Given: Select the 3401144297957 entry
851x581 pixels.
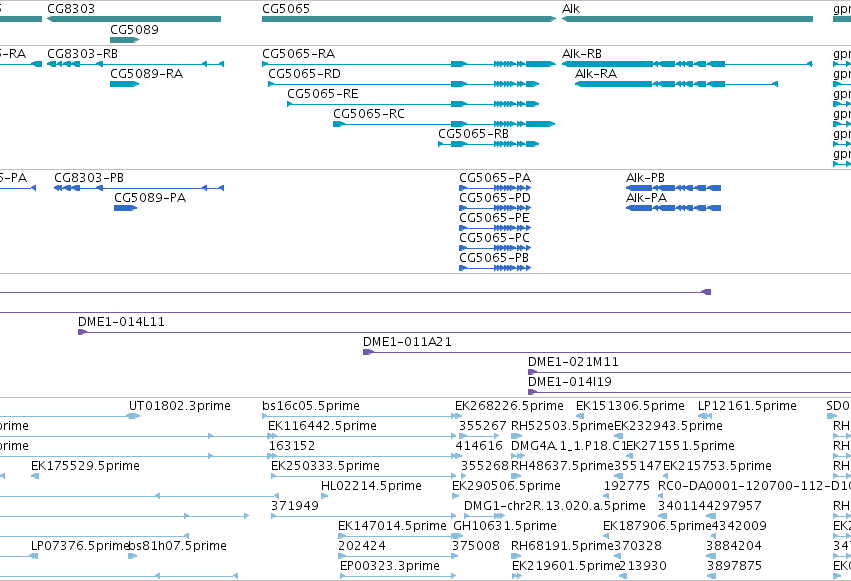Looking at the screenshot, I should 709,506.
